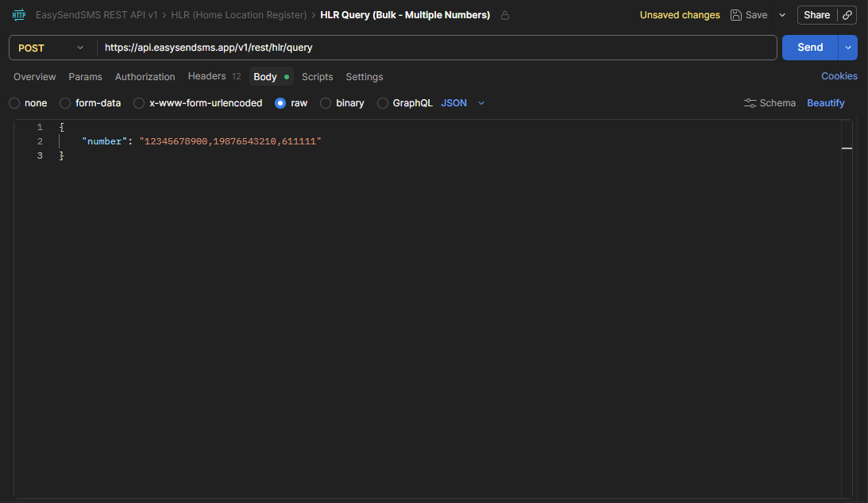Click the Save floppy disk icon
The width and height of the screenshot is (868, 503).
pos(735,15)
